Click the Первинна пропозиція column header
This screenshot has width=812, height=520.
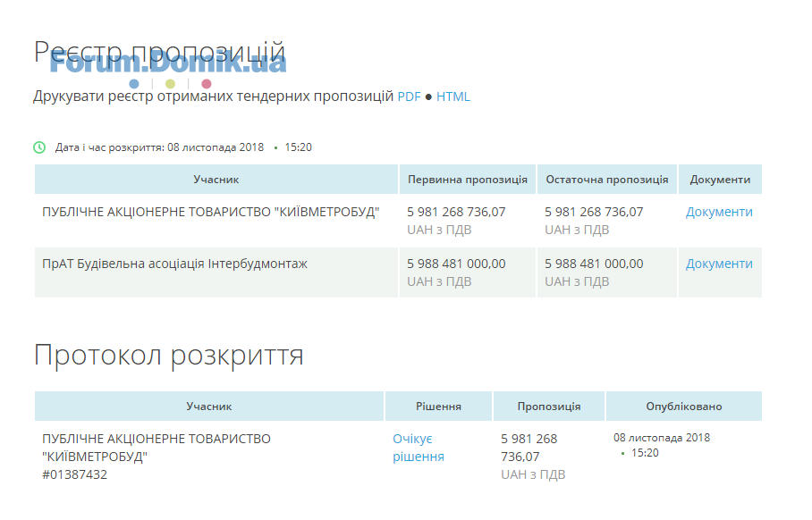click(467, 180)
